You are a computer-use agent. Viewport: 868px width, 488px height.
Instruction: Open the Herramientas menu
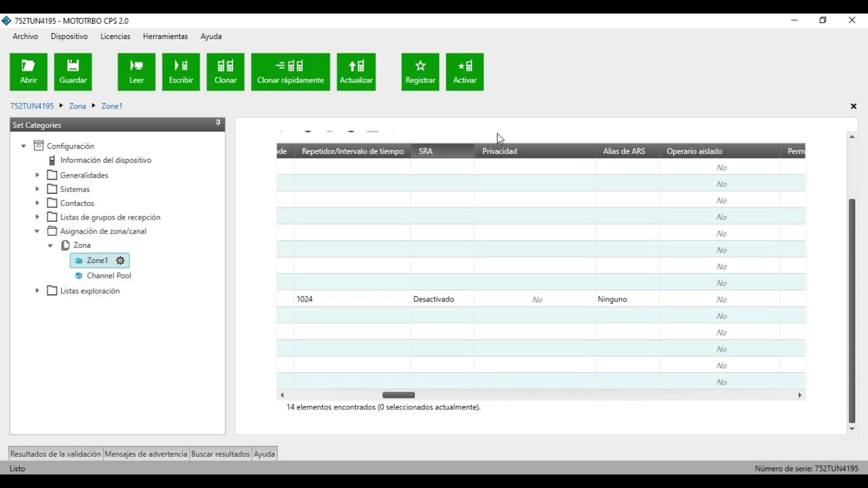(165, 37)
